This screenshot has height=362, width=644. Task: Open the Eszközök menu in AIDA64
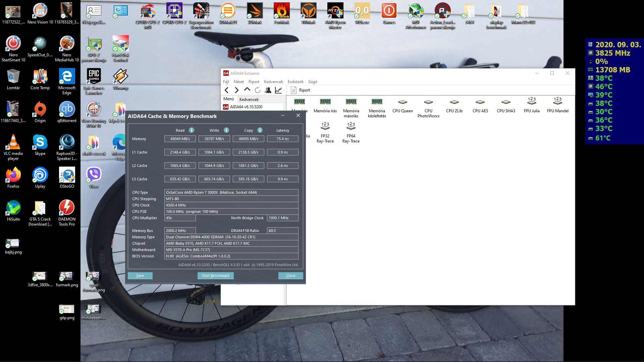click(296, 81)
